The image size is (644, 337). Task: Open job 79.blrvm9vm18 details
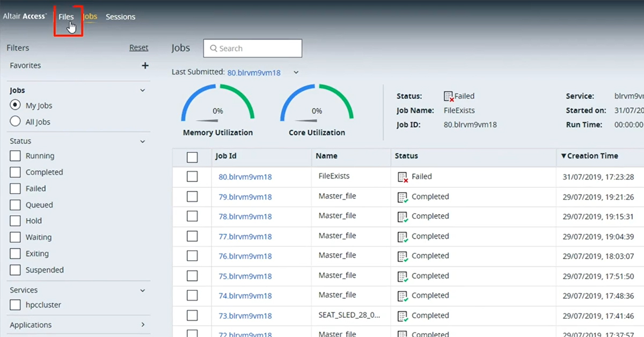(x=245, y=197)
